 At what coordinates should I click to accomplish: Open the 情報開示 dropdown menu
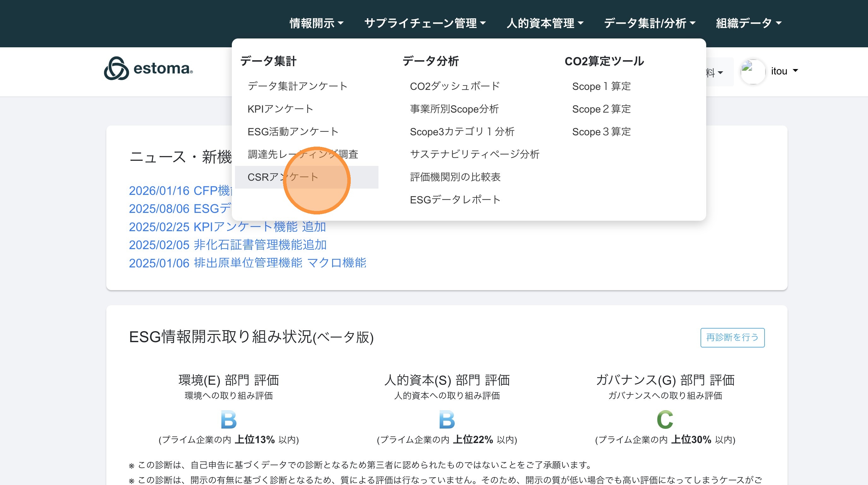(316, 23)
